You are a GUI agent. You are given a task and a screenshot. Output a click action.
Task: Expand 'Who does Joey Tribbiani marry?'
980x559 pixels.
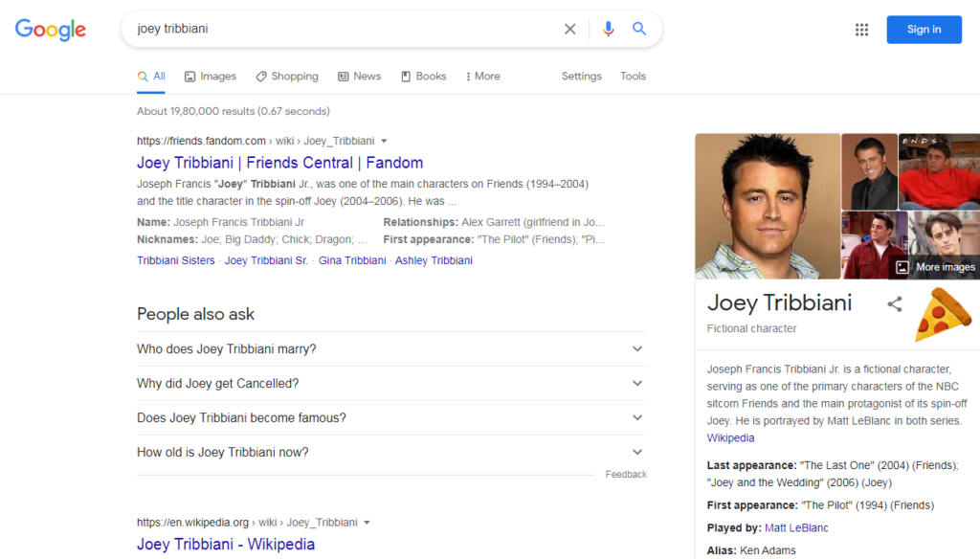tap(391, 349)
